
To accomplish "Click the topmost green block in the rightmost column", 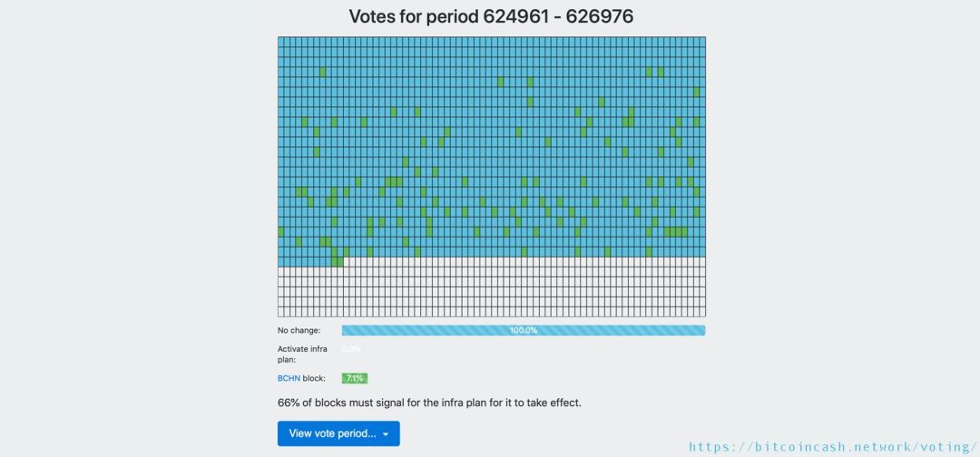I will point(697,92).
